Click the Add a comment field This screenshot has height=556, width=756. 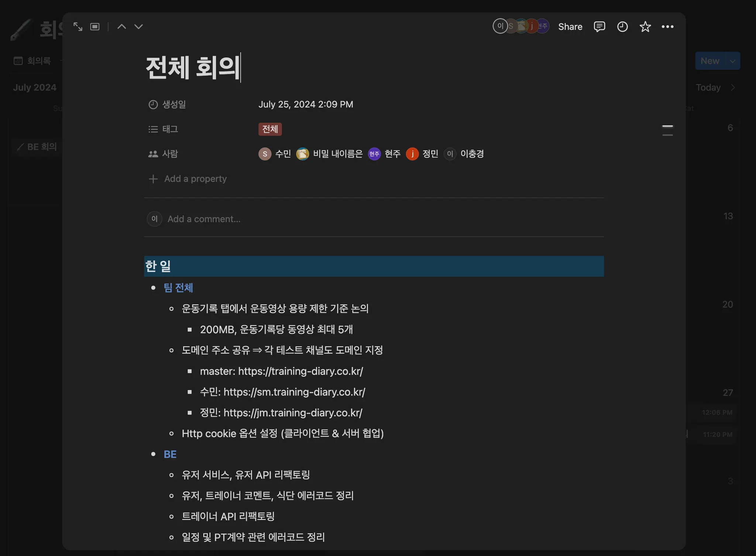coord(204,219)
